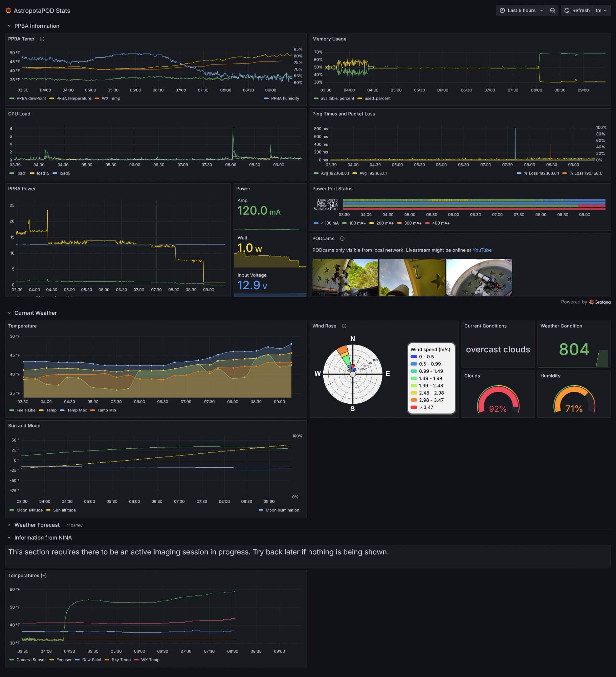Viewport: 616px width, 677px height.
Task: Click the Refresh dashboard button
Action: point(577,10)
